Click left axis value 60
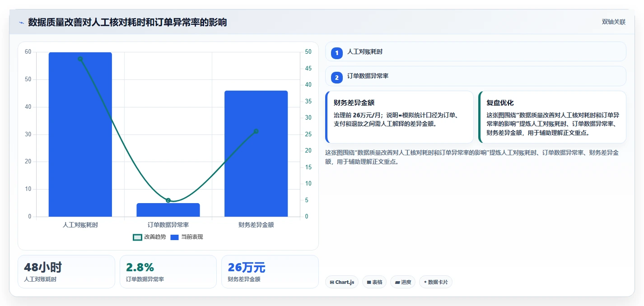The image size is (644, 306). click(x=28, y=52)
